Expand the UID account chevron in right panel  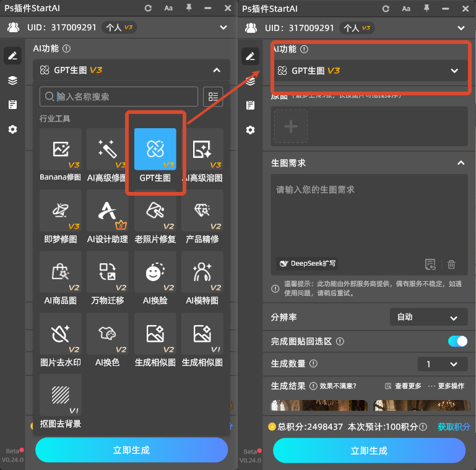[x=461, y=28]
